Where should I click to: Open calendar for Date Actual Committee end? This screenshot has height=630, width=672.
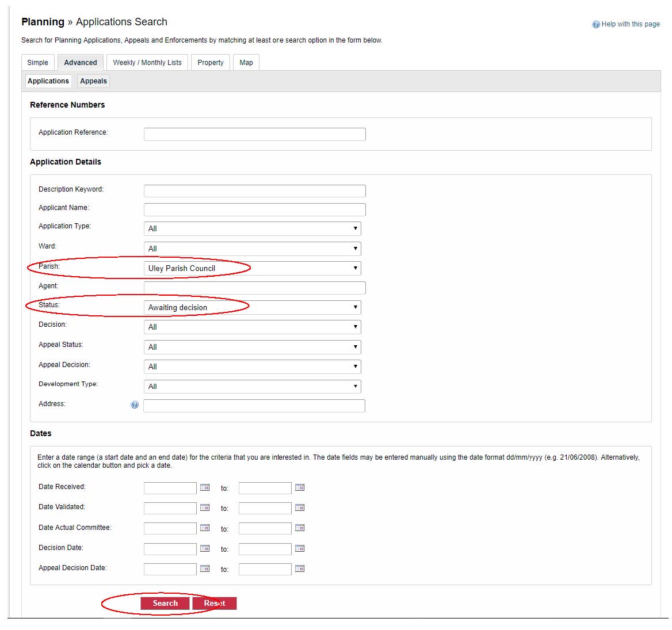(300, 528)
